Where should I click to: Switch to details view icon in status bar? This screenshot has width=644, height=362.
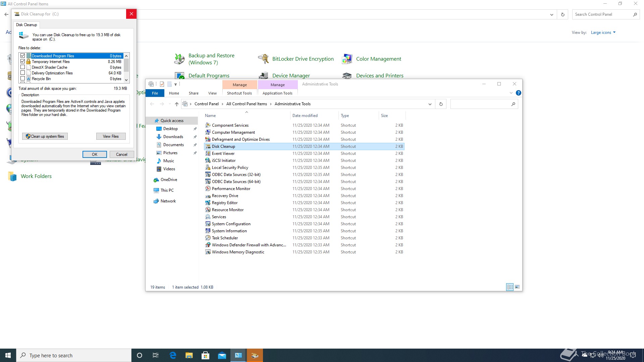(510, 287)
